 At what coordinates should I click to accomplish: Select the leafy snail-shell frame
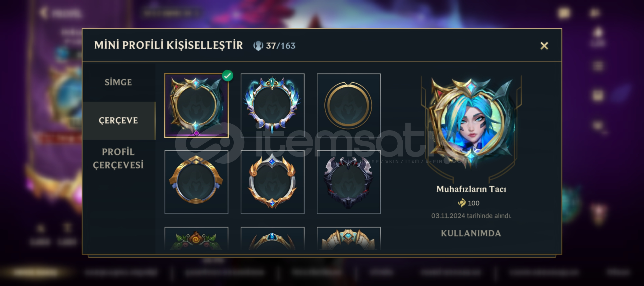[196, 238]
